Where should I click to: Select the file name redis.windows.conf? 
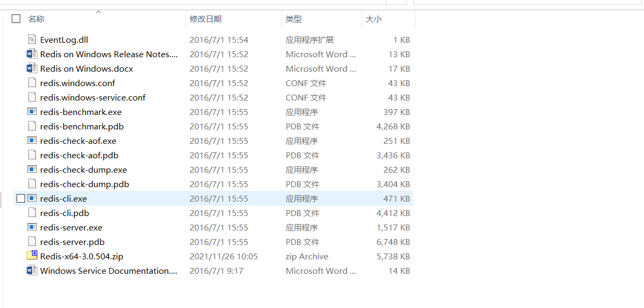click(x=77, y=83)
